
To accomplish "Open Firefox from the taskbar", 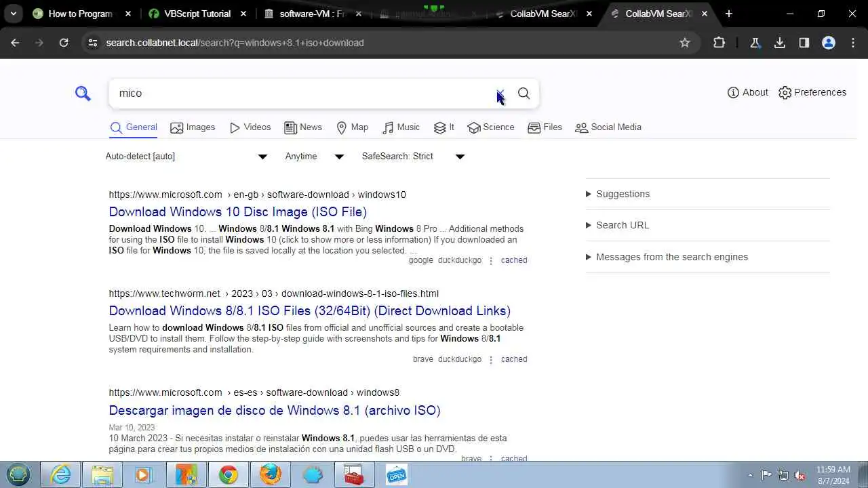I will tap(270, 474).
